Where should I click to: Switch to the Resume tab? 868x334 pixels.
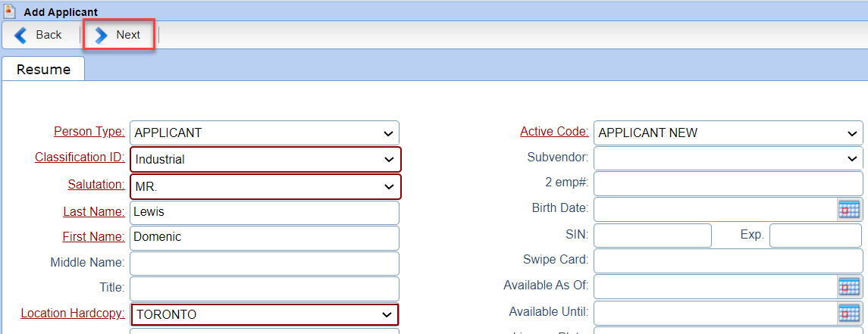click(x=44, y=69)
